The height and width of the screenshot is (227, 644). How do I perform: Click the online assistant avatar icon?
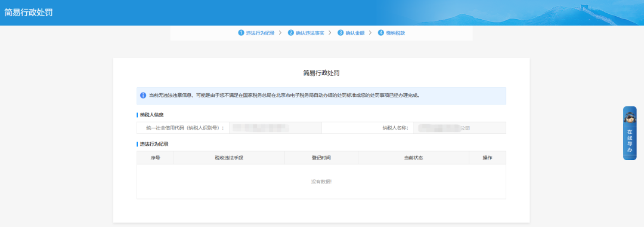629,117
